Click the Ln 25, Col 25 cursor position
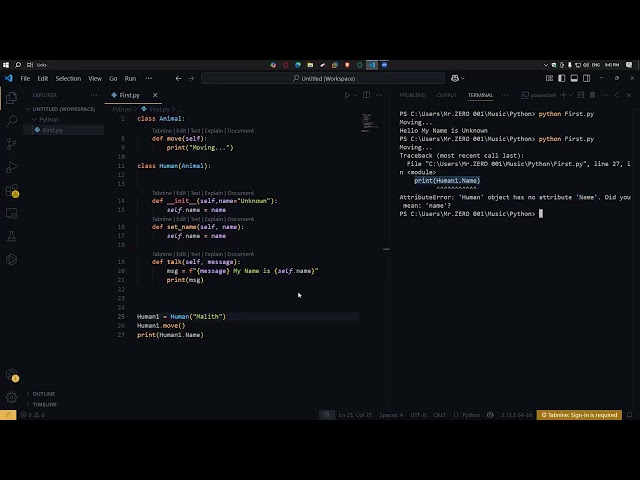The image size is (640, 480). [355, 415]
